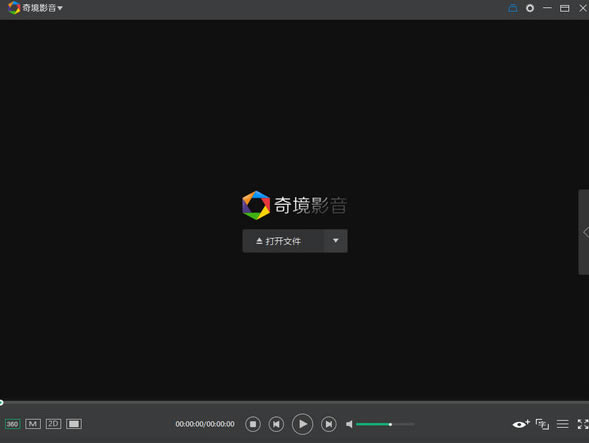The height and width of the screenshot is (443, 589).
Task: Toggle the flat screen view icon
Action: 74,424
